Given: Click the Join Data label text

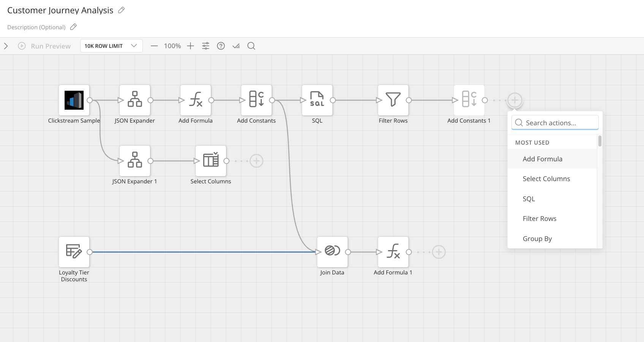Looking at the screenshot, I should [x=332, y=273].
